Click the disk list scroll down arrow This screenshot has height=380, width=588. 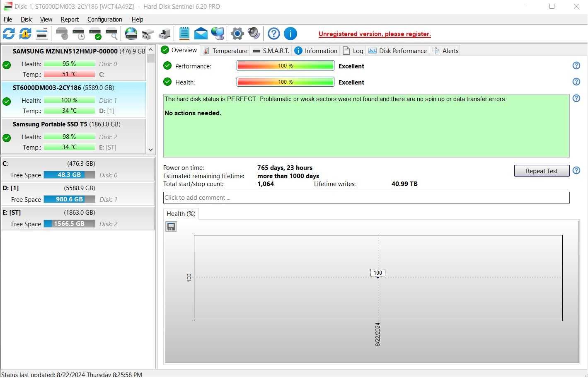point(150,150)
